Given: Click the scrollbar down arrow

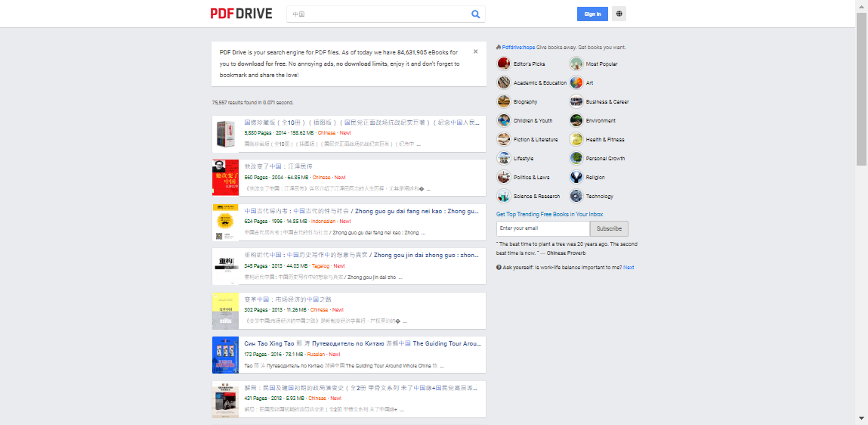Looking at the screenshot, I should pyautogui.click(x=862, y=420).
